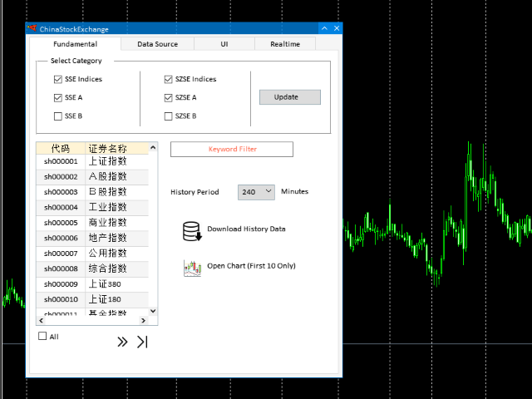This screenshot has height=399, width=532.
Task: Click the double-chevron next page icon
Action: pos(122,342)
